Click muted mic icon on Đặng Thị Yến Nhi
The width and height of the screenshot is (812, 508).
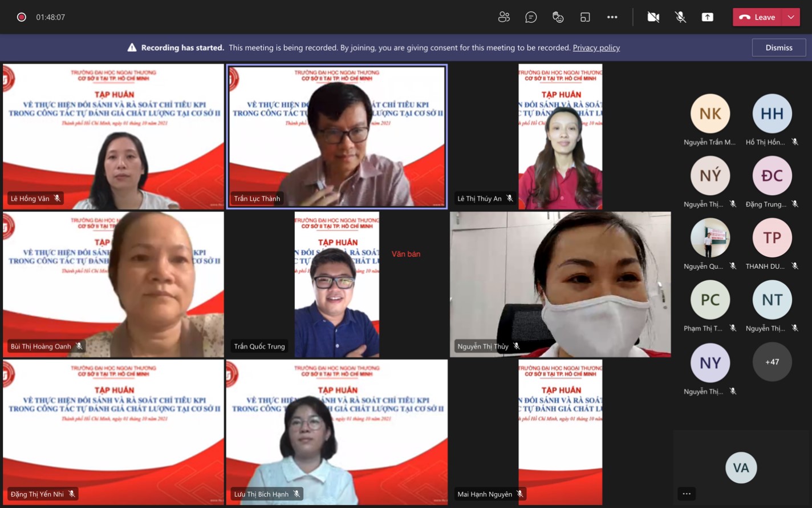72,494
